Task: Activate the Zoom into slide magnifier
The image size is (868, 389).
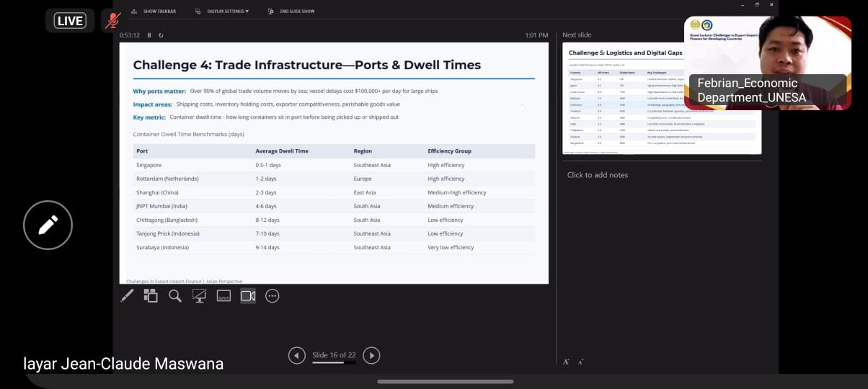Action: [x=175, y=295]
